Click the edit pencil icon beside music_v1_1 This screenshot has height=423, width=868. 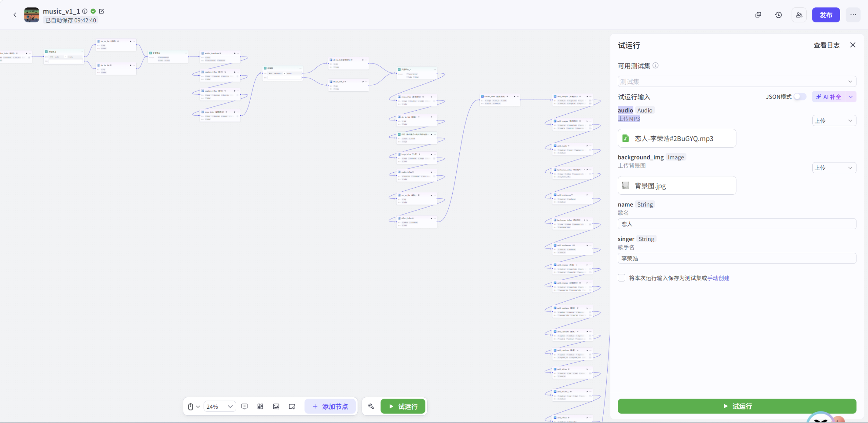(x=101, y=11)
